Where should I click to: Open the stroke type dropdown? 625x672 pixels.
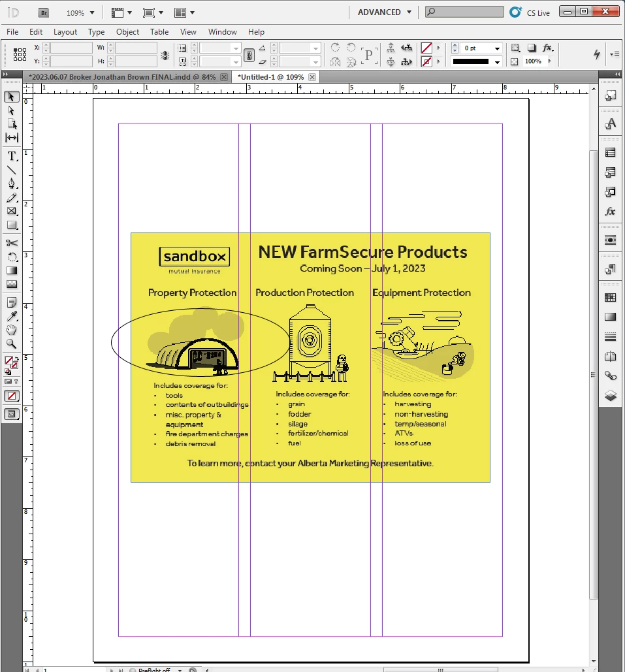click(497, 61)
